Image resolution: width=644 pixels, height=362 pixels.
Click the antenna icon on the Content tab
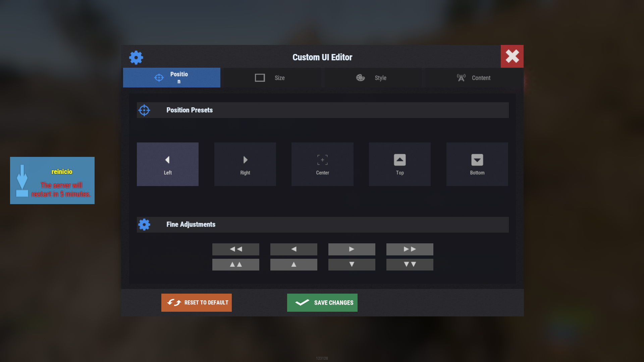point(461,78)
